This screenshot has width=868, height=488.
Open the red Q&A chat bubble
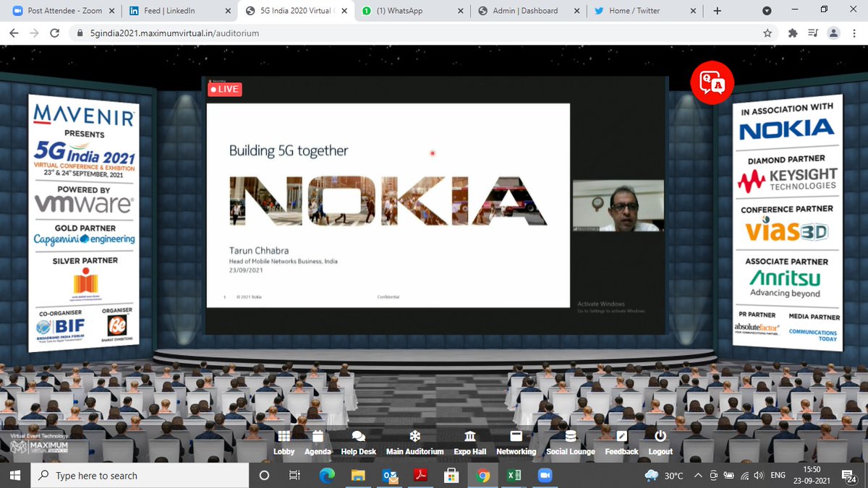(712, 82)
